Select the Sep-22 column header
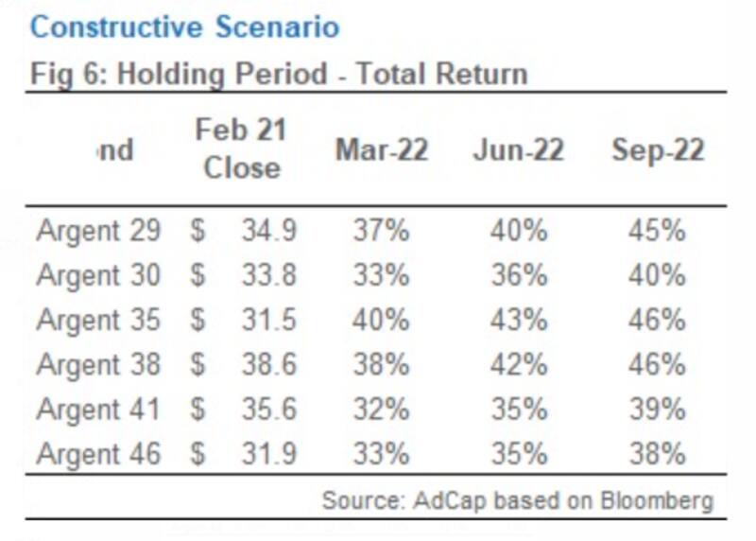Viewport: 756px width, 541px height. [658, 150]
